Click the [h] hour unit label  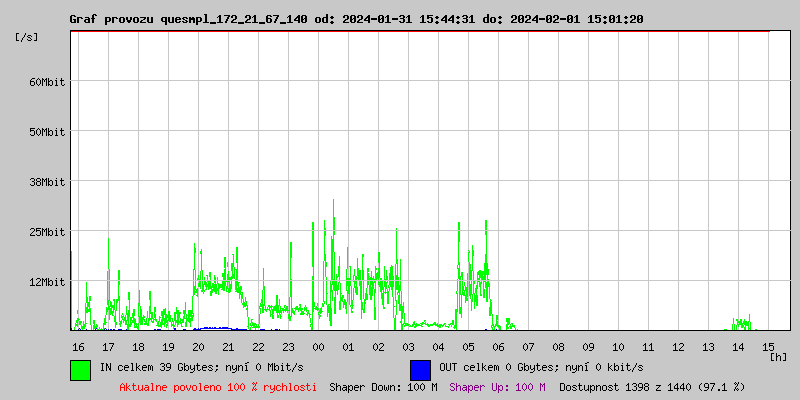(779, 356)
